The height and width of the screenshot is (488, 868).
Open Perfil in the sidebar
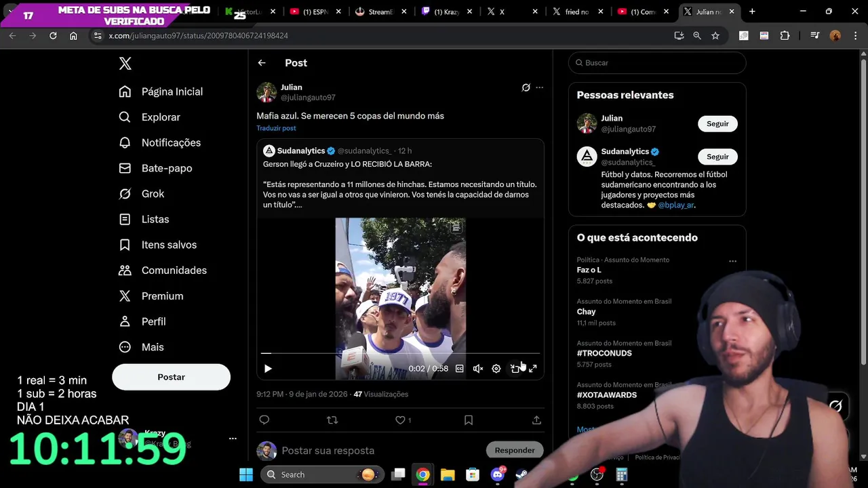coord(142,321)
